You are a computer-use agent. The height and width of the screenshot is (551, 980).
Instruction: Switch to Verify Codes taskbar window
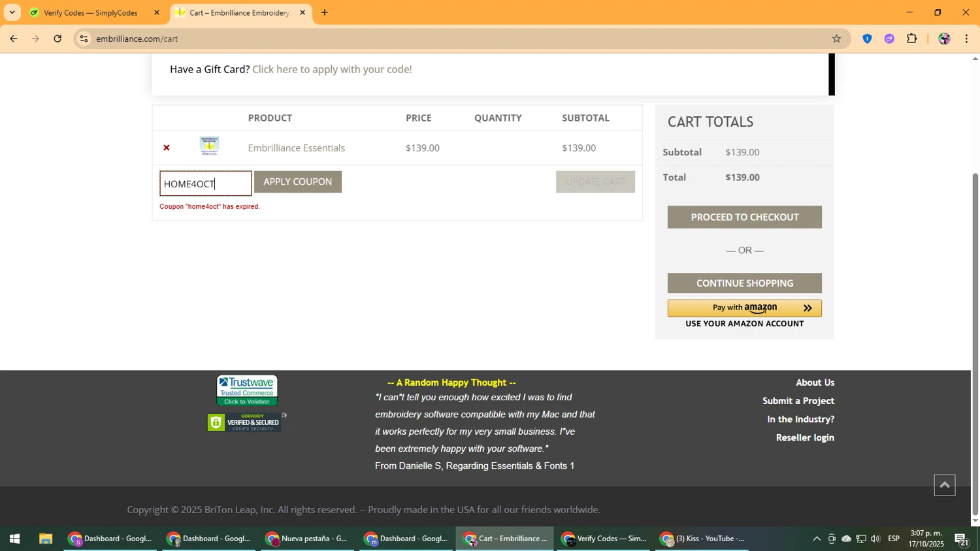click(x=604, y=539)
